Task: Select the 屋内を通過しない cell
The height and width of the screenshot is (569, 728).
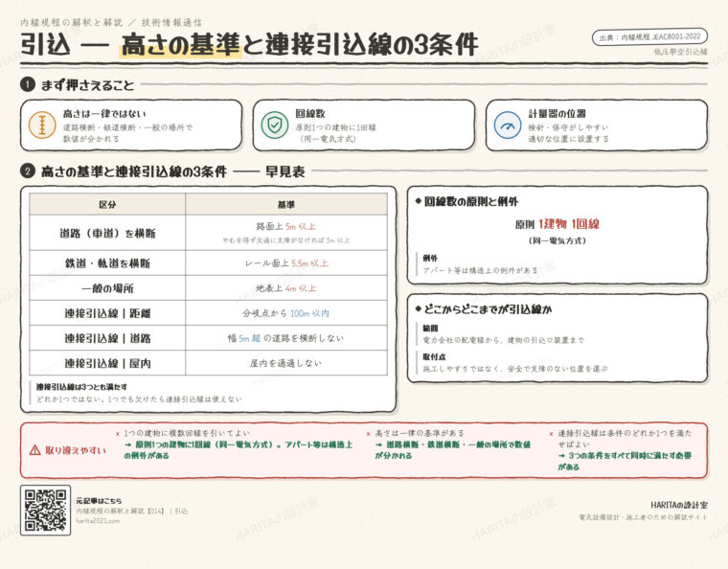Action: pos(286,363)
